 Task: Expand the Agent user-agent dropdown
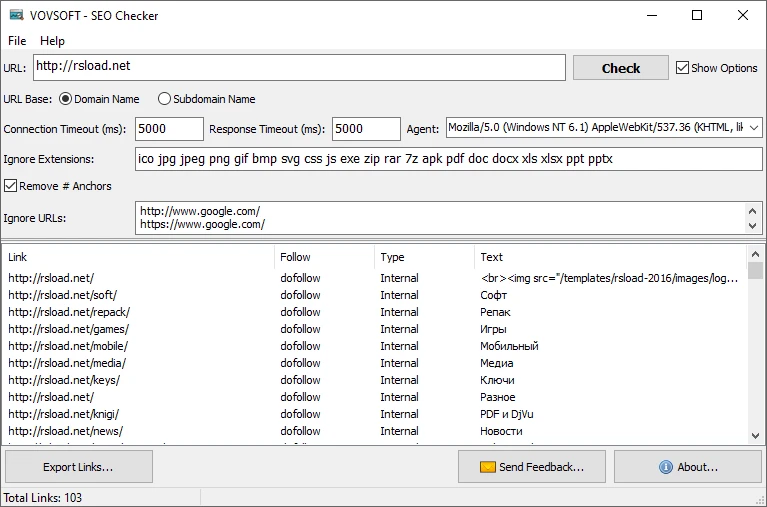[753, 128]
